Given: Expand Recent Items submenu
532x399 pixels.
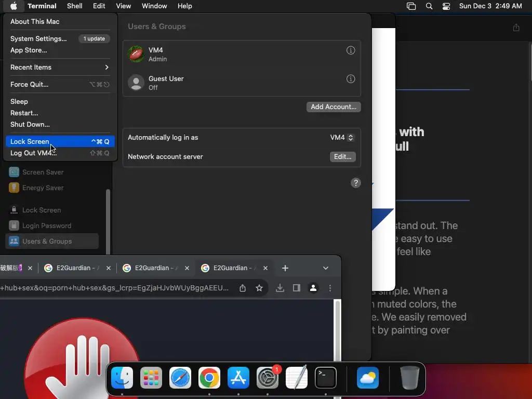Looking at the screenshot, I should 60,67.
